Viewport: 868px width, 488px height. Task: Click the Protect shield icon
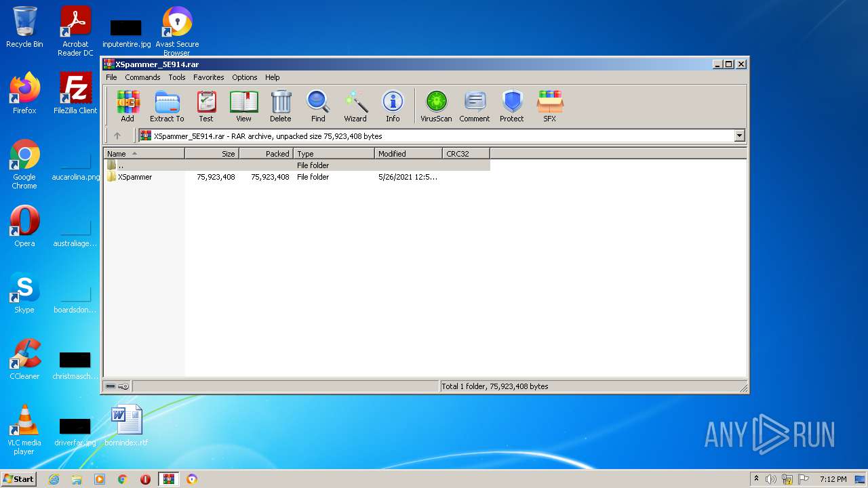512,106
